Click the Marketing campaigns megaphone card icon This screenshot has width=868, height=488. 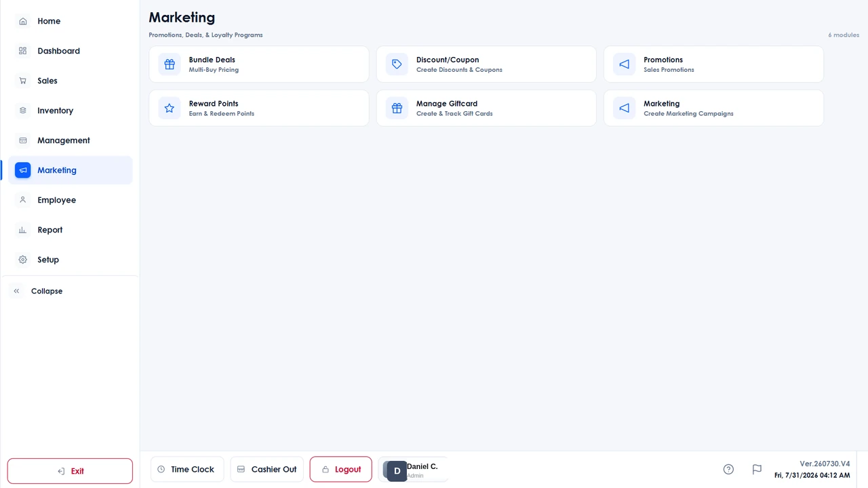coord(625,108)
